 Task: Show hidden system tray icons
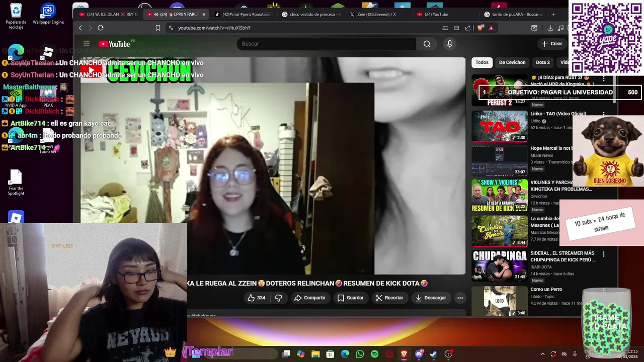coord(542,354)
